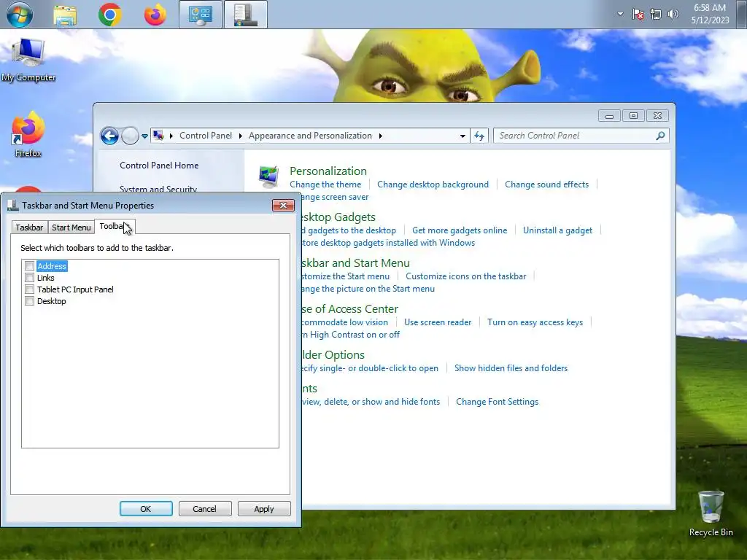
Task: Go back in the Control Panel window
Action: [109, 136]
